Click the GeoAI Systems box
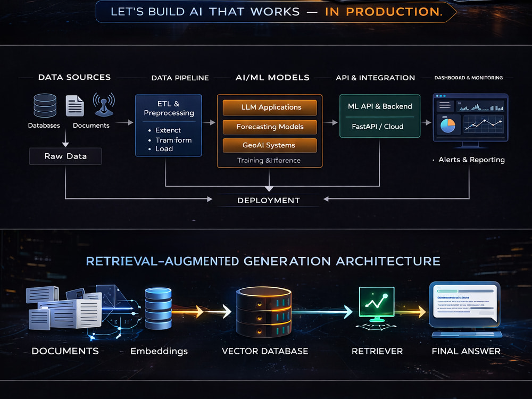Screen dimensions: 532x399 pos(270,145)
